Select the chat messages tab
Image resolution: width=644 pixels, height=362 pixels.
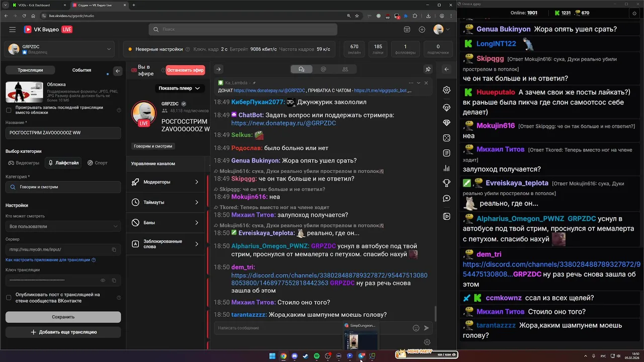click(301, 69)
